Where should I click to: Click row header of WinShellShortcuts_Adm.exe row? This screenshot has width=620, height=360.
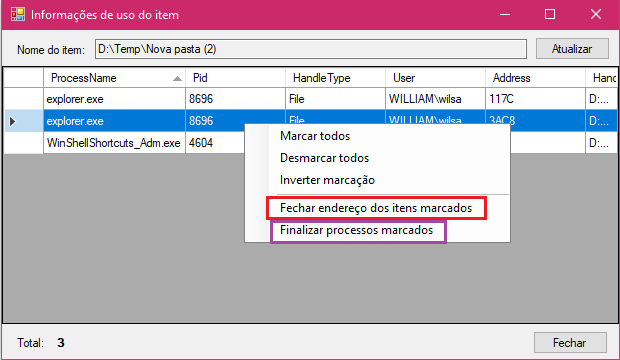click(x=23, y=143)
